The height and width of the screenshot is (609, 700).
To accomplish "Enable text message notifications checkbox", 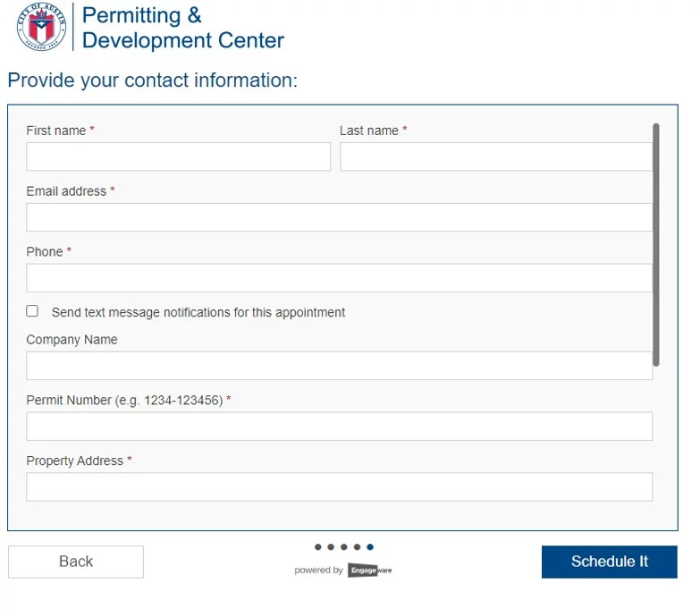I will 33,311.
